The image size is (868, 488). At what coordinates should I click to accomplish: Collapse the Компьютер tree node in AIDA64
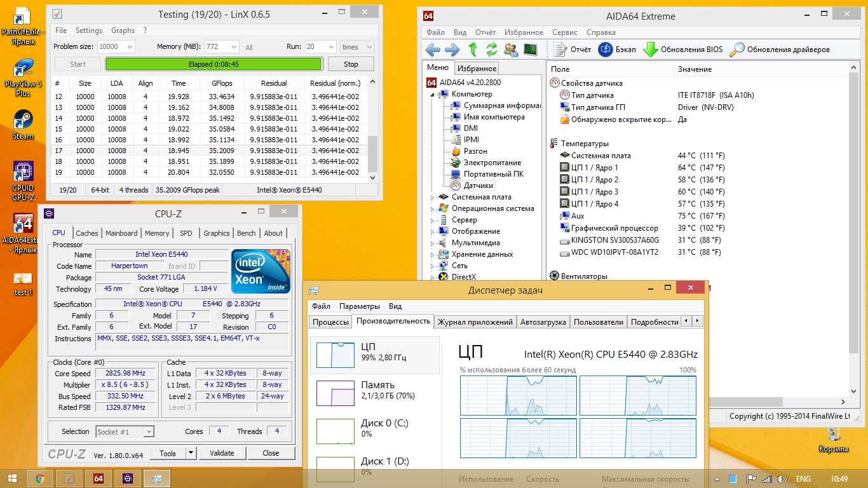click(432, 95)
